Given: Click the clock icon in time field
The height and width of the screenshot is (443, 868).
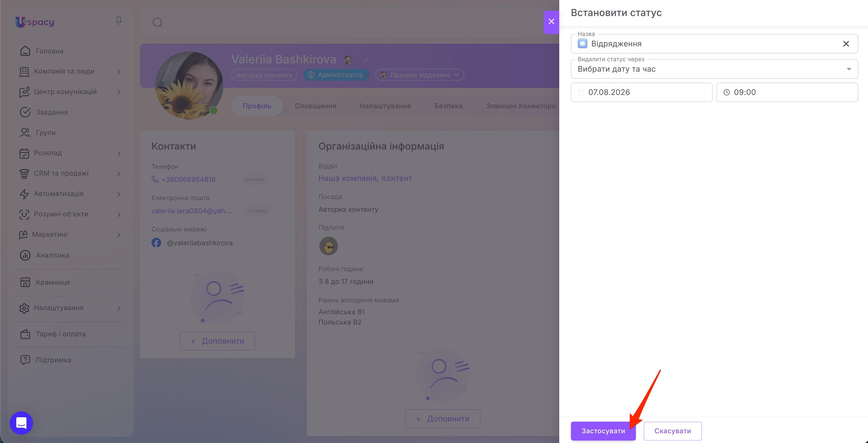Looking at the screenshot, I should [x=726, y=92].
